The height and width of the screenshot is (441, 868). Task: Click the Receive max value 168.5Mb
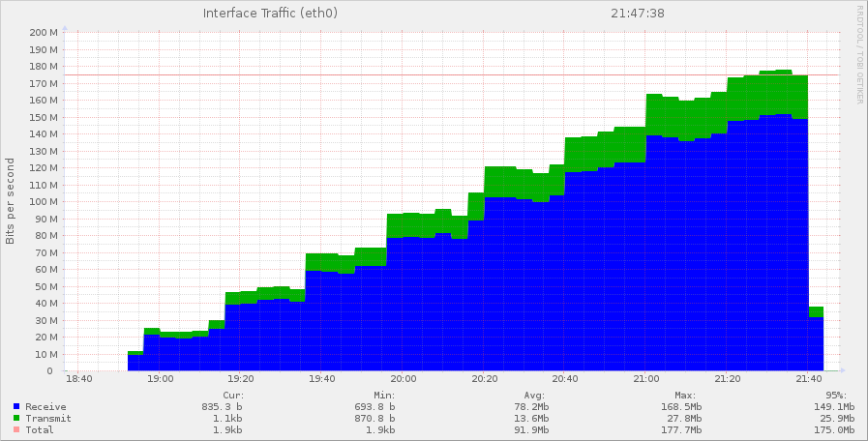pos(681,407)
